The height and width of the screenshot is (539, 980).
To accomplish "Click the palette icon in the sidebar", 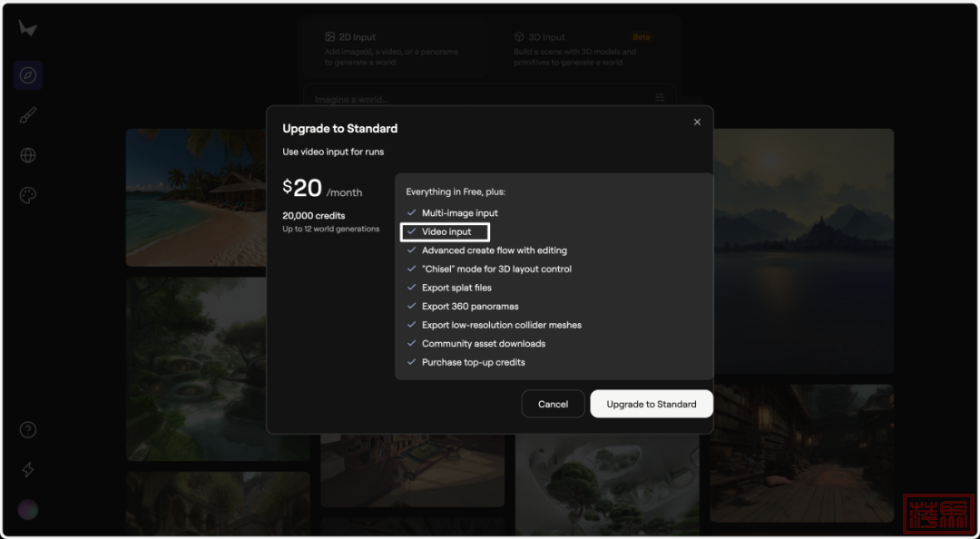I will click(28, 195).
